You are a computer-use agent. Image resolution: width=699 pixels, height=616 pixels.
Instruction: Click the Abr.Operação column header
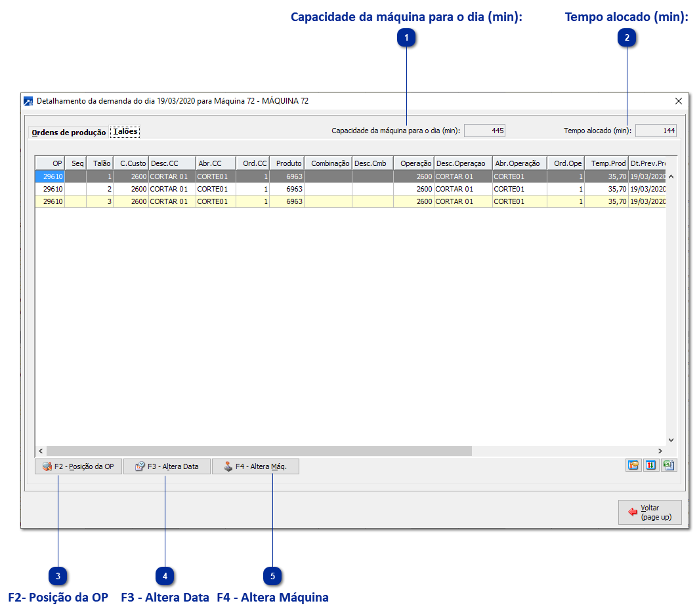click(x=520, y=163)
